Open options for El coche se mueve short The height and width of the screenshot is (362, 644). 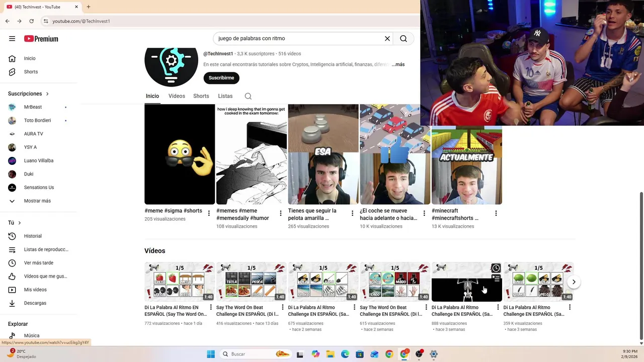[x=424, y=213]
